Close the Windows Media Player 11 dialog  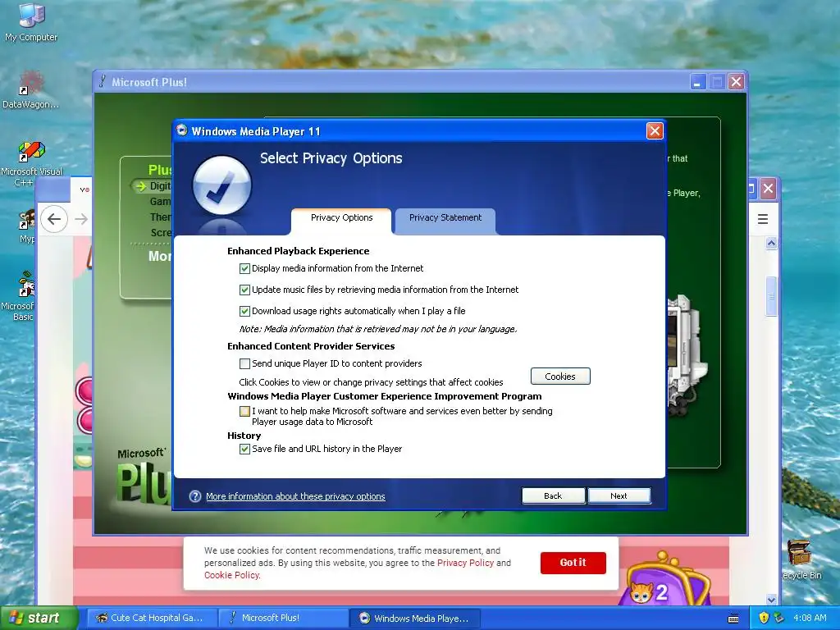tap(655, 130)
